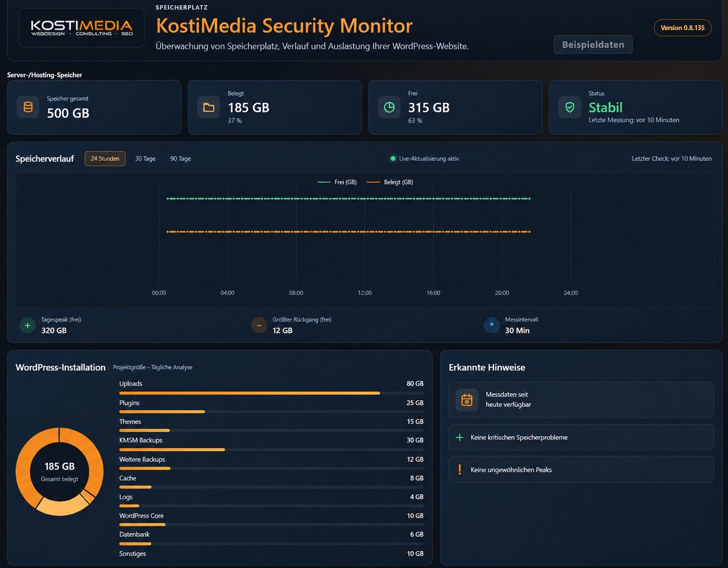Click the 37 % used percentage

coord(235,121)
